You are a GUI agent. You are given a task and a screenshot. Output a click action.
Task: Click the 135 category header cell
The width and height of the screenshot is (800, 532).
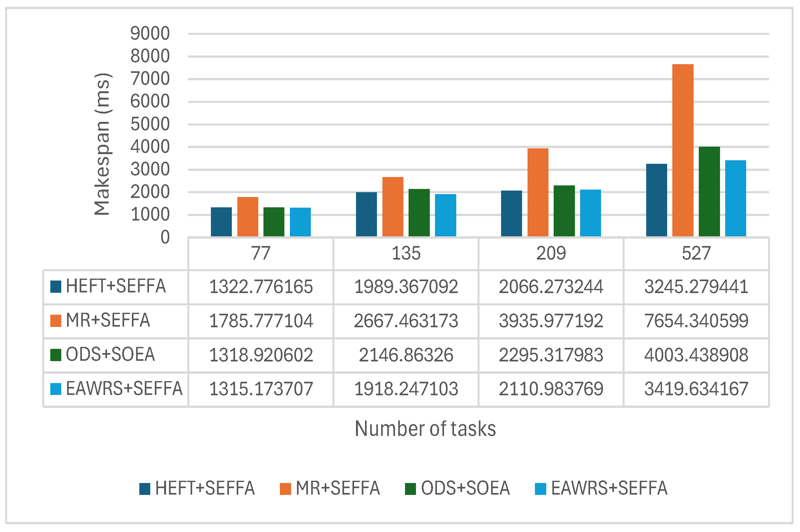406,253
